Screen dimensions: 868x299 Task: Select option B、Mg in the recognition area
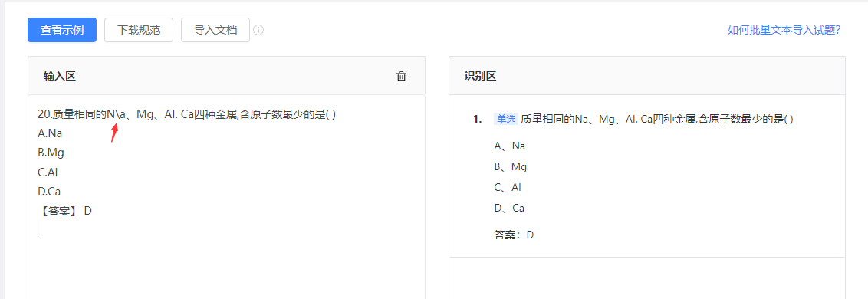coord(511,166)
